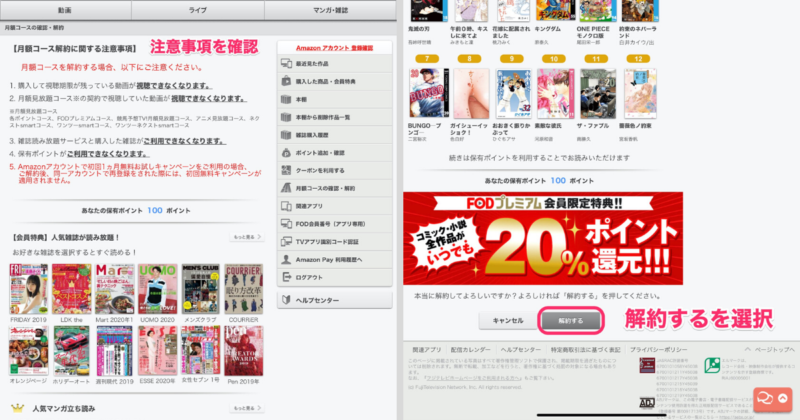The width and height of the screenshot is (800, 420).
Task: Open the ESSE 2020年 magazine cover
Action: pos(158,351)
